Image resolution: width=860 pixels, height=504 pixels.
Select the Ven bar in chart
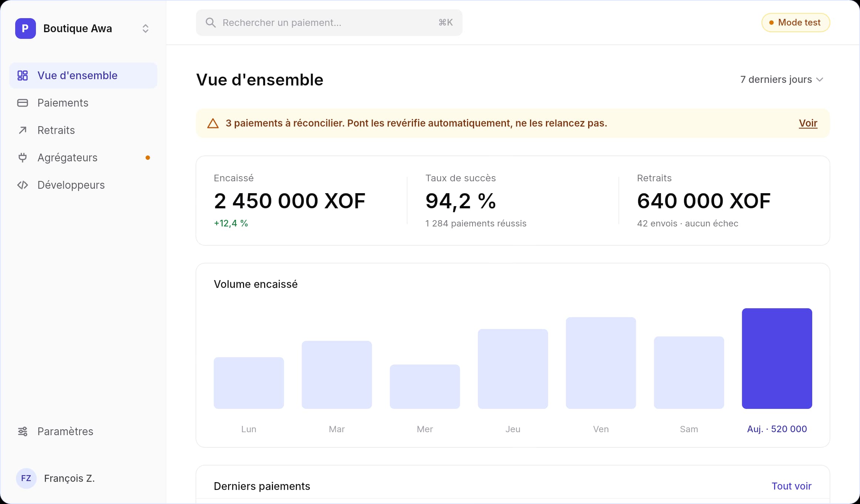[x=601, y=363]
